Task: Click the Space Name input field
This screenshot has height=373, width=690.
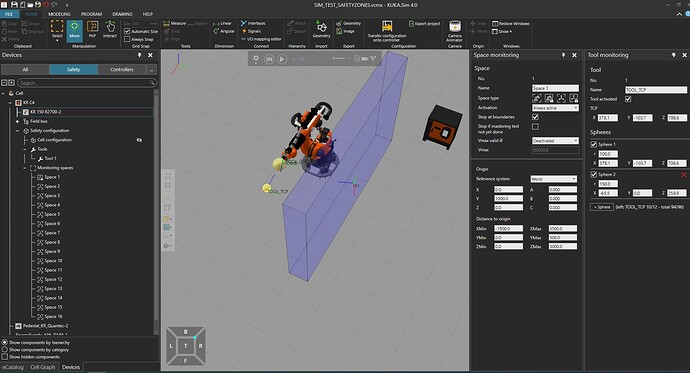Action: tap(555, 88)
